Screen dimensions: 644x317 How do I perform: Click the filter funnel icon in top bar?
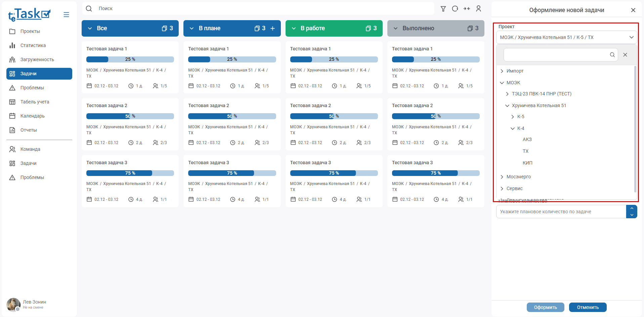[x=443, y=9]
